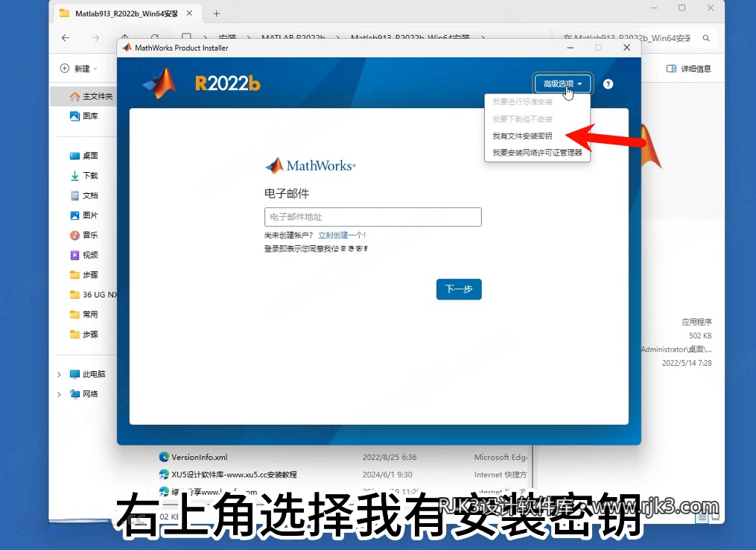This screenshot has width=756, height=550.
Task: Click the MATLAB logo in installer header
Action: coord(161,83)
